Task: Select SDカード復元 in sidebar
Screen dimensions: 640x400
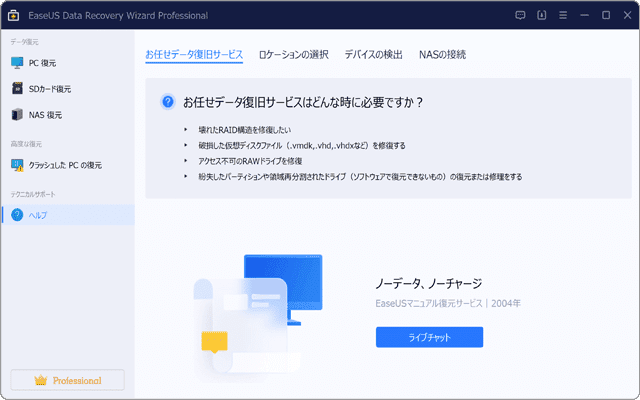Action: [x=68, y=89]
